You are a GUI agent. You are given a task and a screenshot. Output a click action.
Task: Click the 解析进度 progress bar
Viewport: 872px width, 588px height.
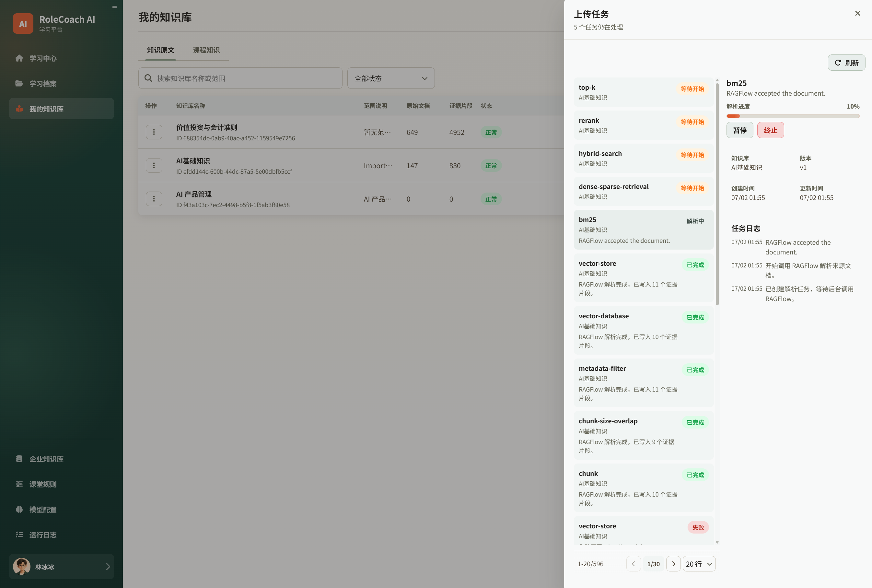(x=793, y=116)
